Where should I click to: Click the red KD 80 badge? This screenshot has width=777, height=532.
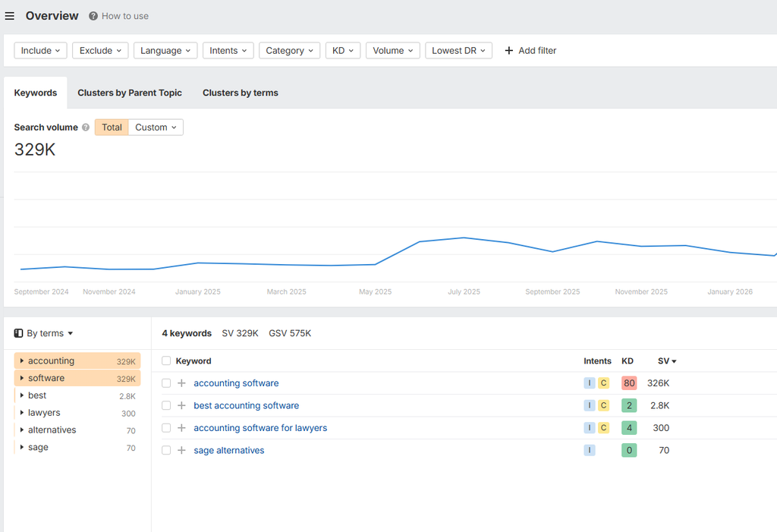coord(629,383)
